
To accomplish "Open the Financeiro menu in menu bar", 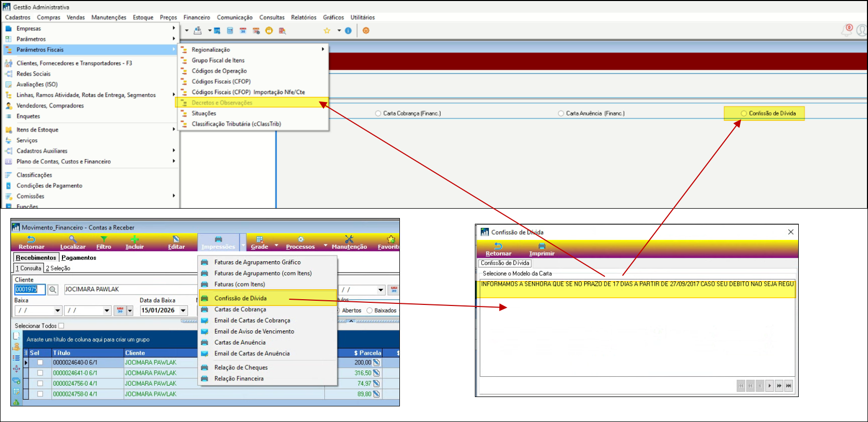I will [196, 17].
